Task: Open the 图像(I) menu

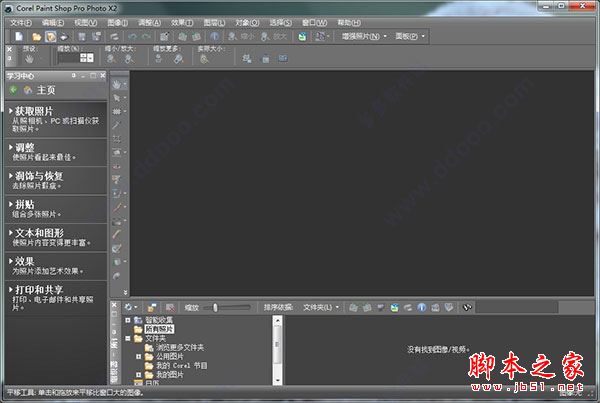Action: pyautogui.click(x=117, y=23)
